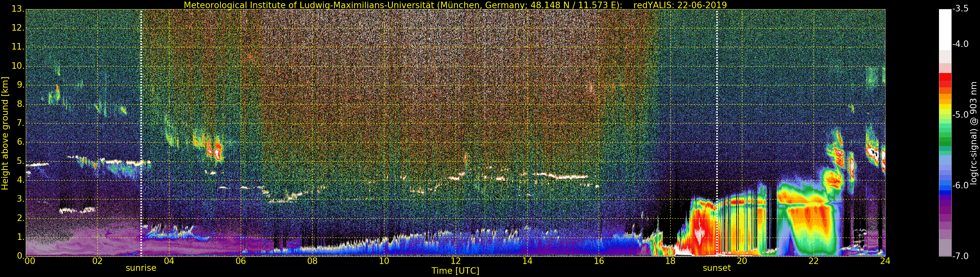Click time axis tick label '04'
Screen dimensions: 980x277
coord(169,261)
